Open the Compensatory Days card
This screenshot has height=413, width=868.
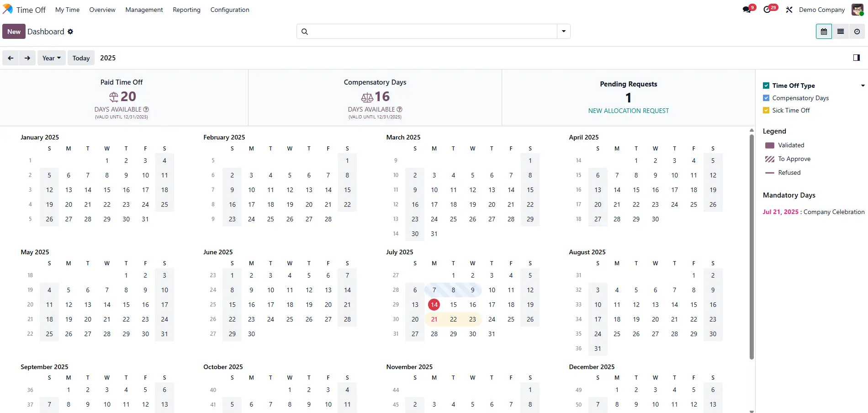375,98
